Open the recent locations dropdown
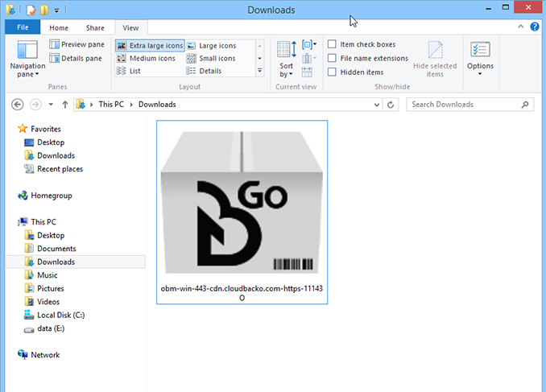Viewport: 546px width, 392px height. tap(51, 105)
